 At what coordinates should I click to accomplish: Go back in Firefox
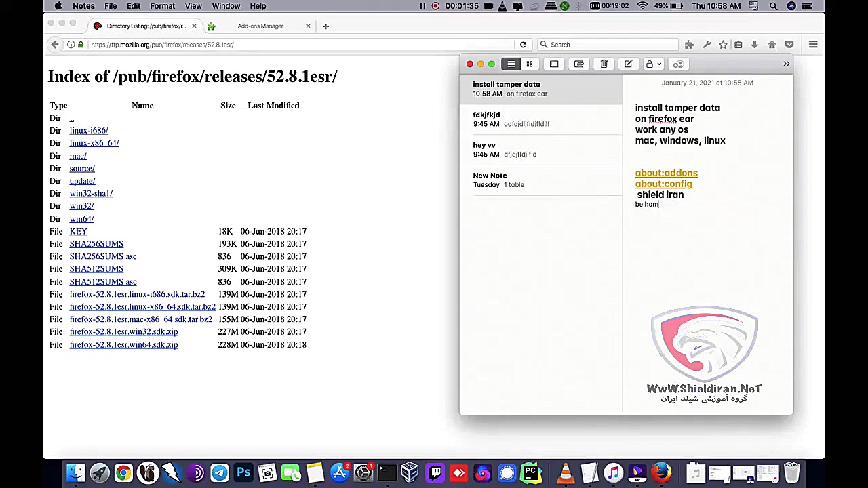click(x=55, y=45)
